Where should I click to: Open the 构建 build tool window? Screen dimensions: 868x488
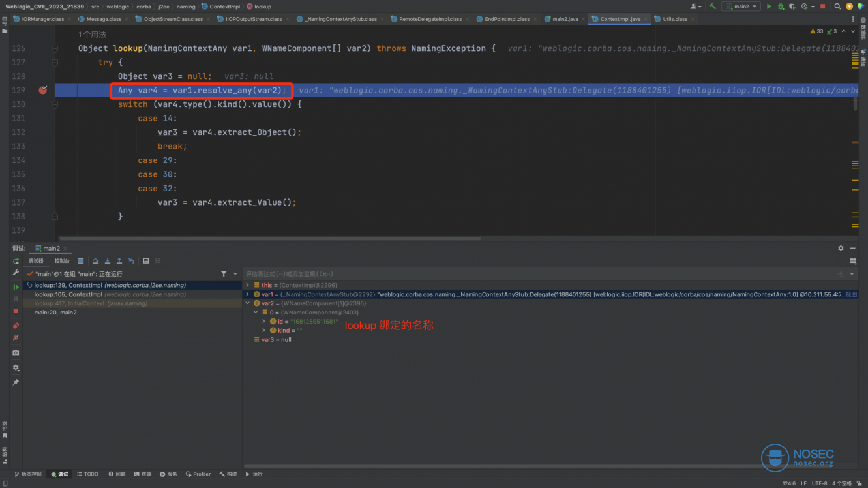(228, 474)
